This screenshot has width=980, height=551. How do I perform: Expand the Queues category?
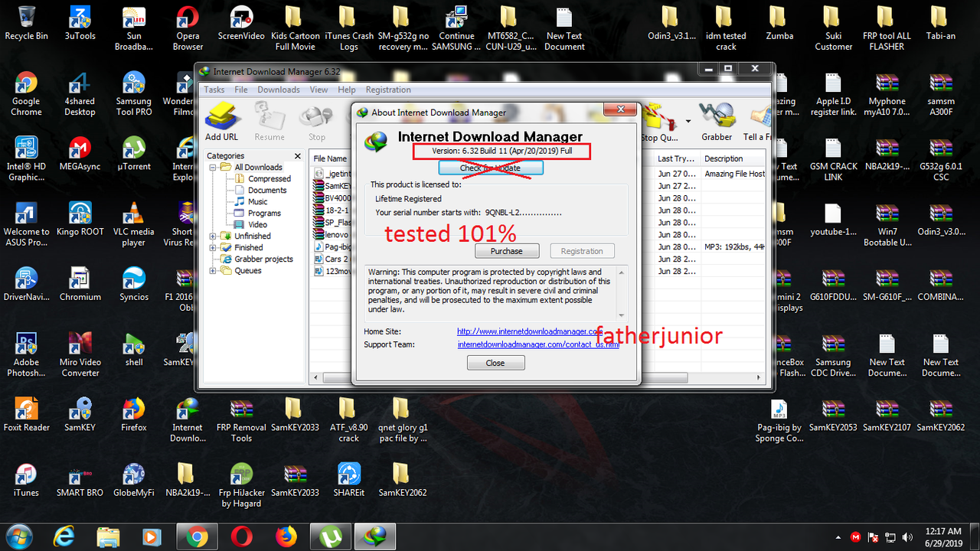tap(213, 271)
